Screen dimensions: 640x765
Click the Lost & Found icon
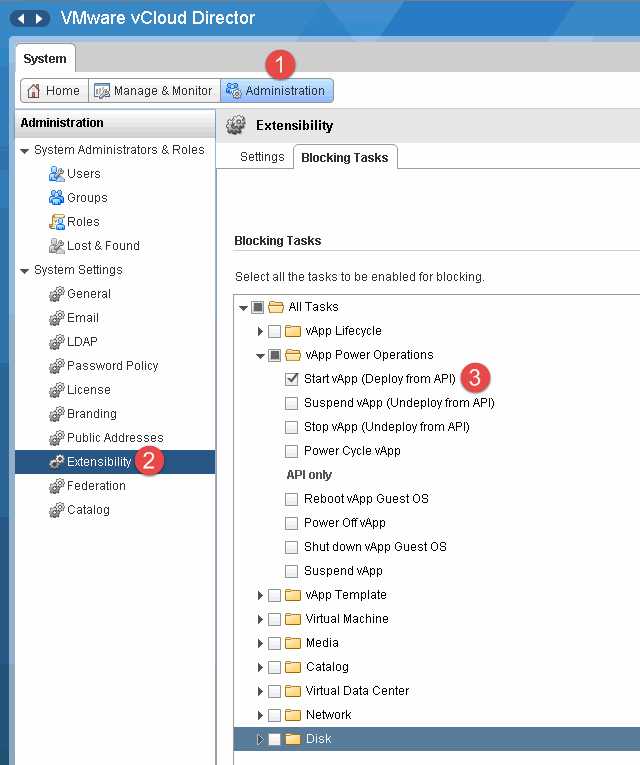[57, 246]
